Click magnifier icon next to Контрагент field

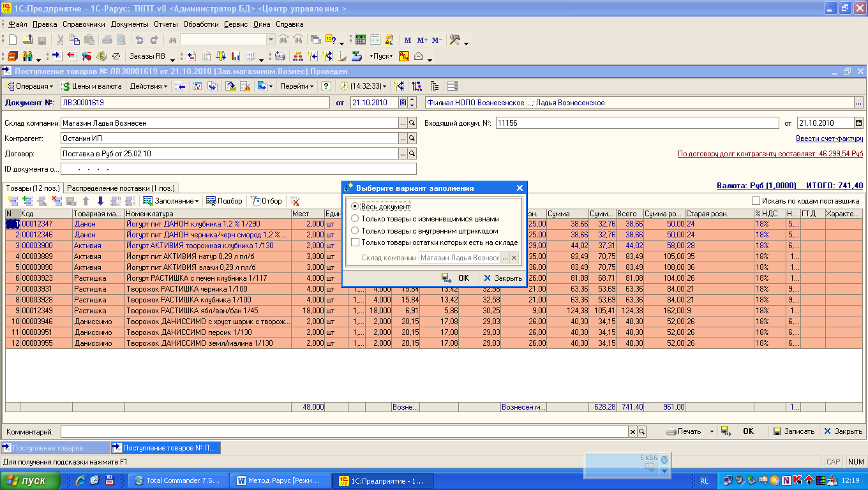point(412,138)
